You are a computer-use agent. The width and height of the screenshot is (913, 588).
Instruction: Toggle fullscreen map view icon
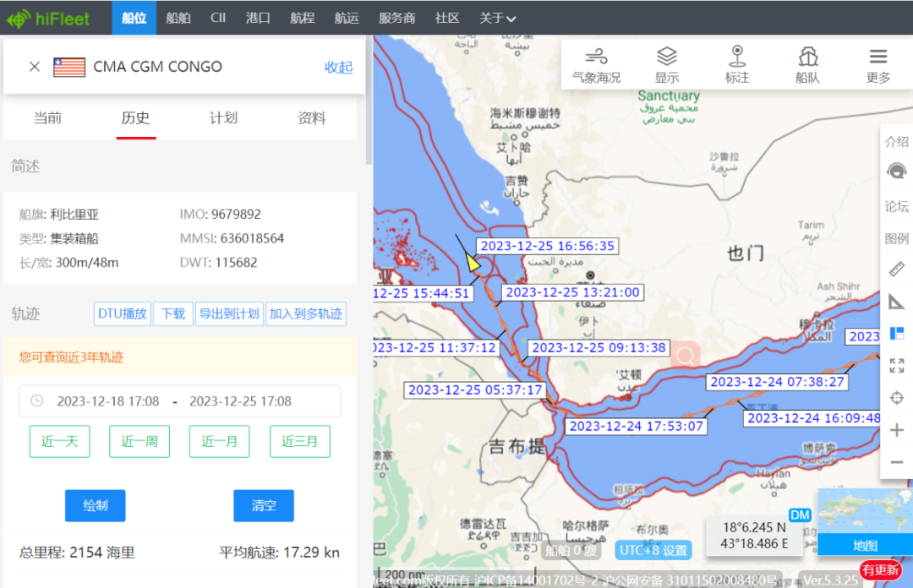tap(897, 366)
